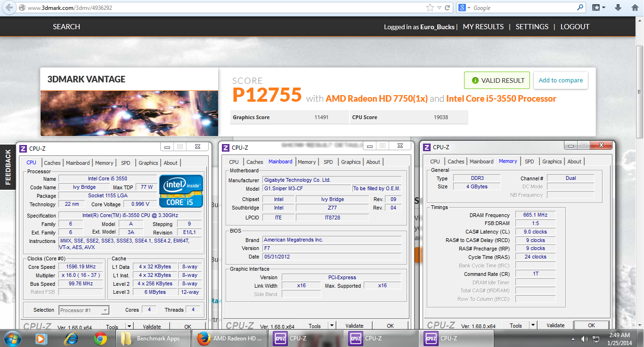644x347 pixels.
Task: Open the Processor #1 selection dropdown
Action: (84, 310)
